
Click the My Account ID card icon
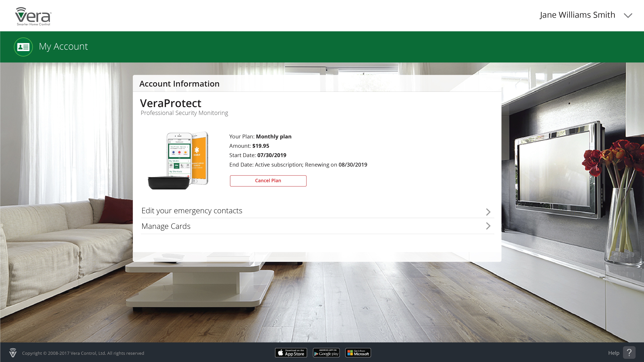[23, 47]
